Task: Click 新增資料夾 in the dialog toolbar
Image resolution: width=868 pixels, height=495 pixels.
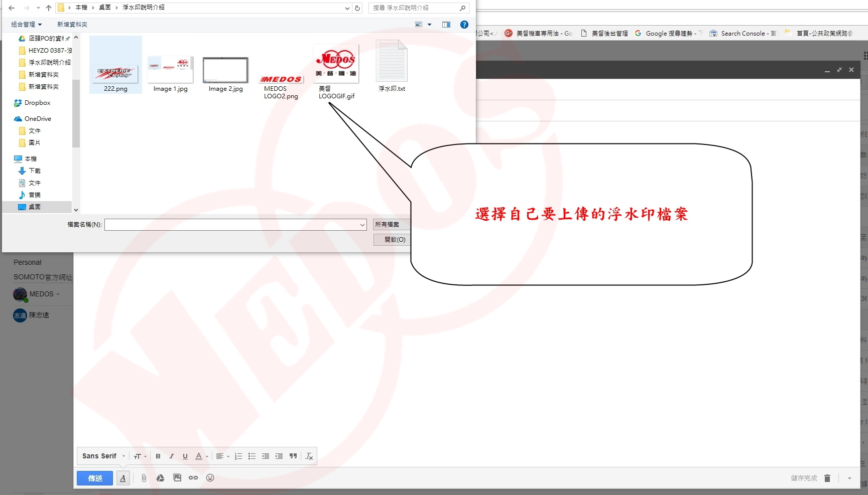Action: click(x=72, y=24)
